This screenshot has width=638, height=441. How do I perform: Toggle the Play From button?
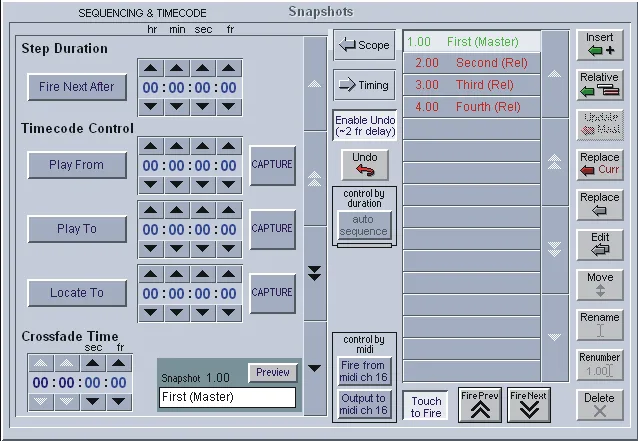point(77,165)
